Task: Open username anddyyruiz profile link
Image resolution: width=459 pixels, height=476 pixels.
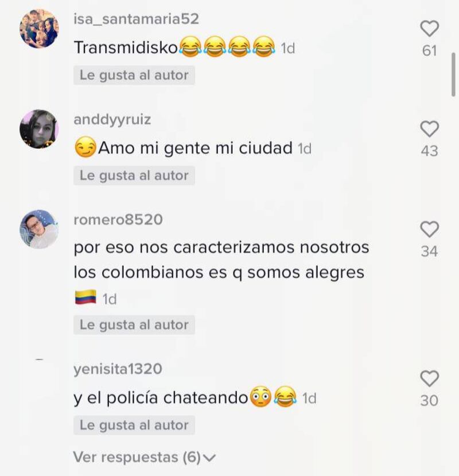Action: click(x=112, y=119)
